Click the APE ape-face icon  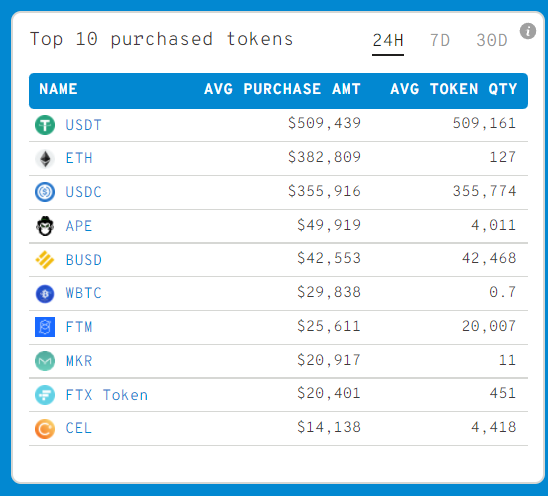45,226
